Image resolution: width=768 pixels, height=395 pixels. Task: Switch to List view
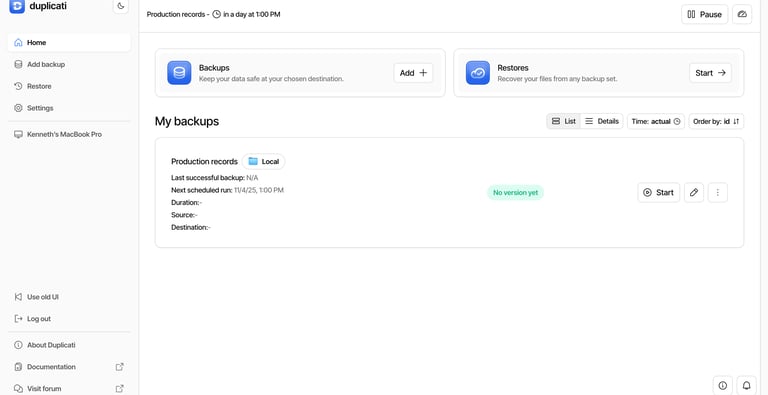coord(564,121)
